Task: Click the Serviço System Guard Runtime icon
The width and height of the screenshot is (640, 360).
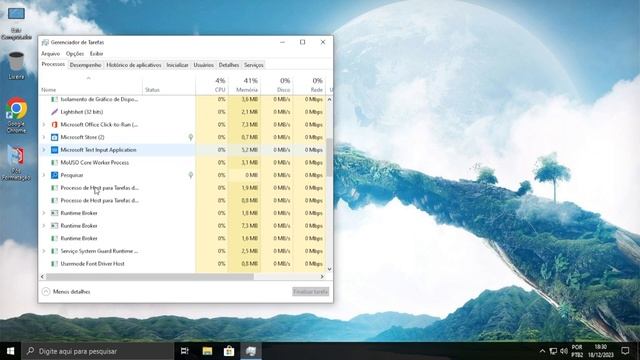Action: click(54, 251)
